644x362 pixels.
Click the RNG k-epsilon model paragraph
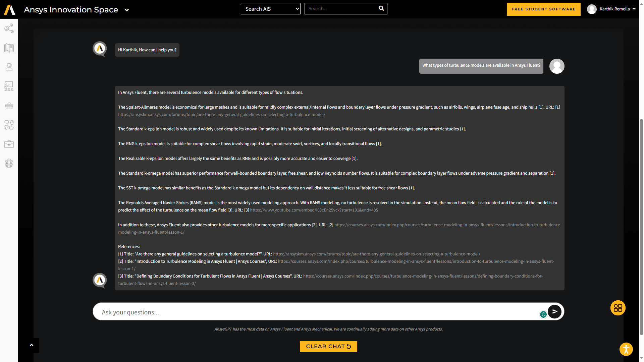pos(250,144)
